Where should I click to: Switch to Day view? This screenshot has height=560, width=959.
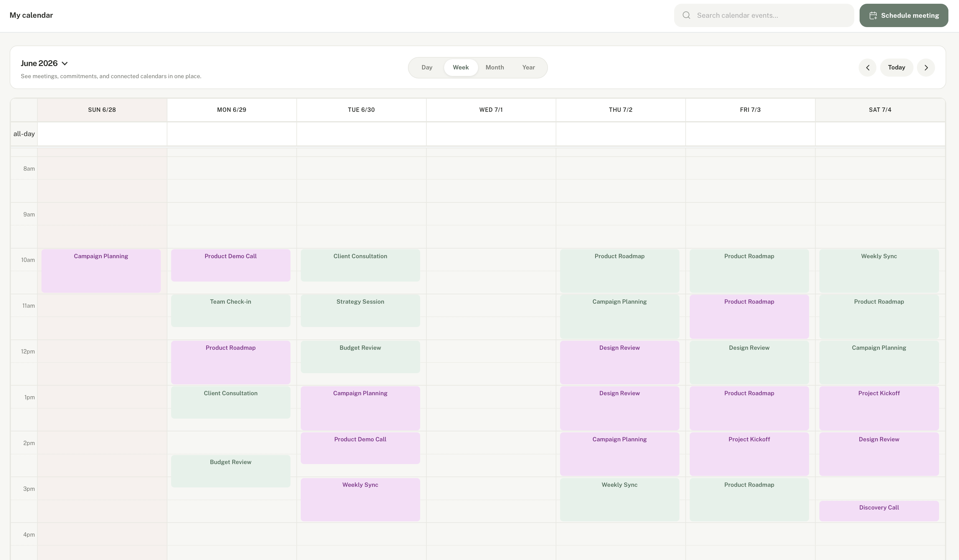427,68
